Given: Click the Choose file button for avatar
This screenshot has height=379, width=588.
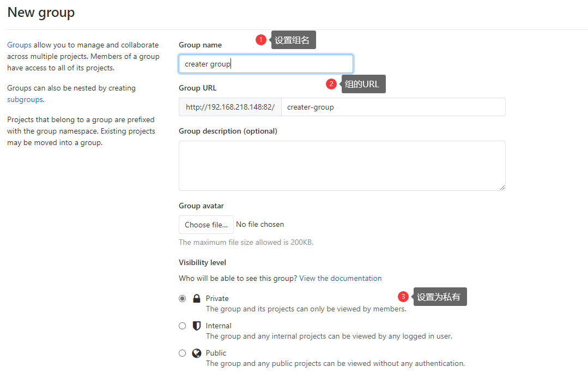Looking at the screenshot, I should click(206, 225).
